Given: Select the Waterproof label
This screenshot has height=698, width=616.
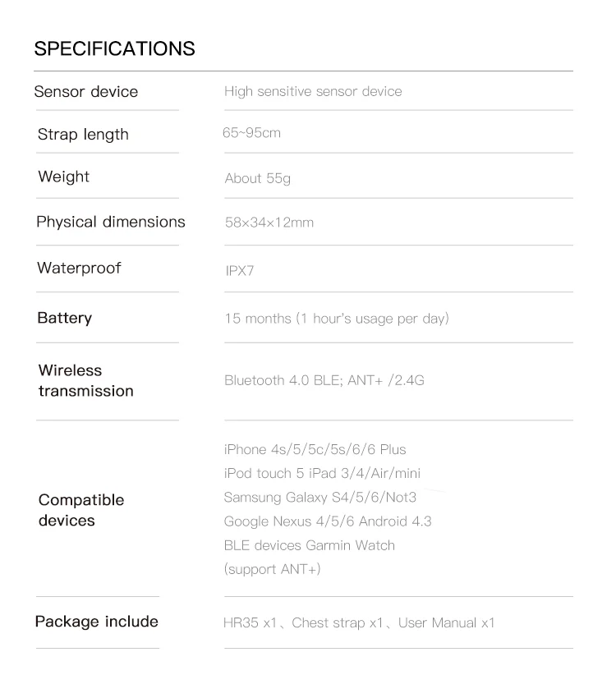Looking at the screenshot, I should click(x=79, y=268).
